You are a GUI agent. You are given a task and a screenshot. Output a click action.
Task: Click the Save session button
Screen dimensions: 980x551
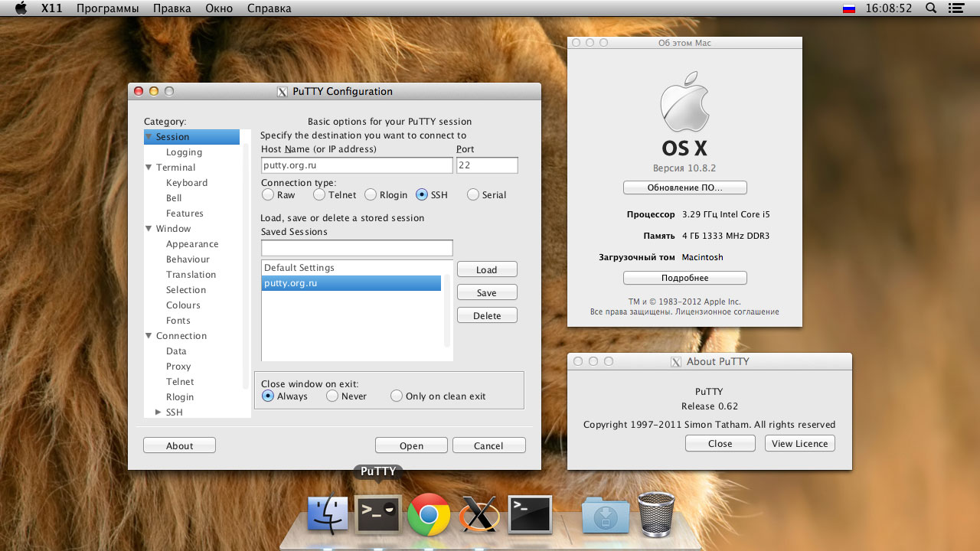point(487,292)
